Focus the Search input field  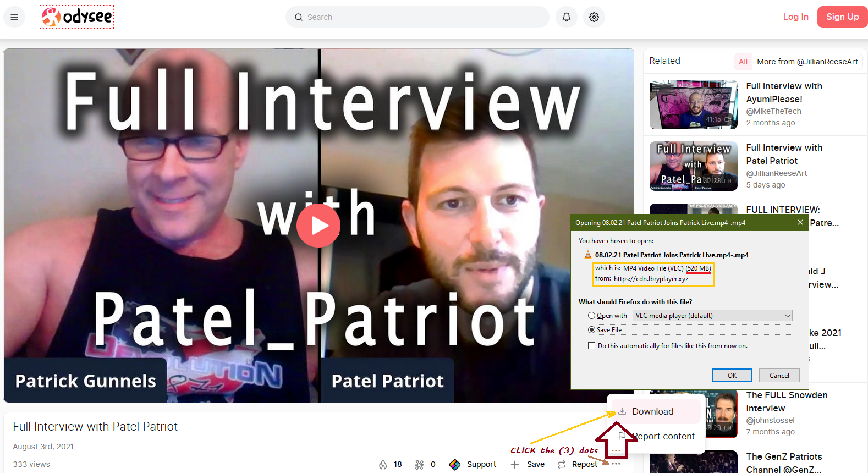coord(417,17)
